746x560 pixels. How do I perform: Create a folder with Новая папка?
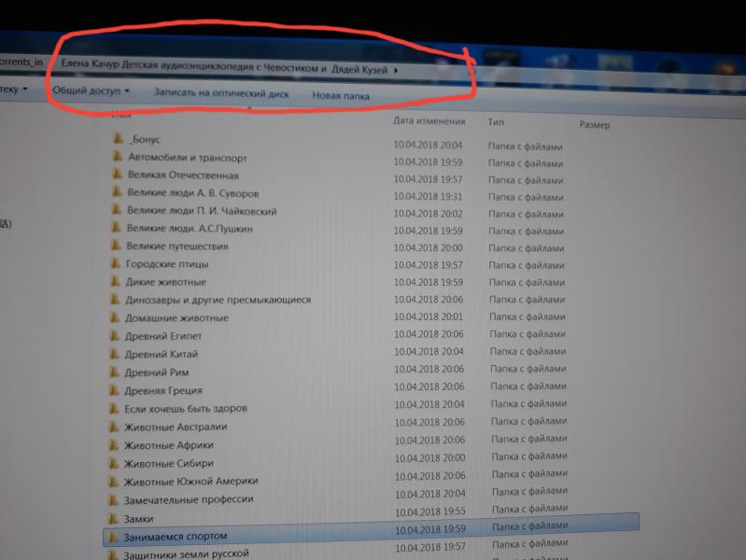point(341,95)
